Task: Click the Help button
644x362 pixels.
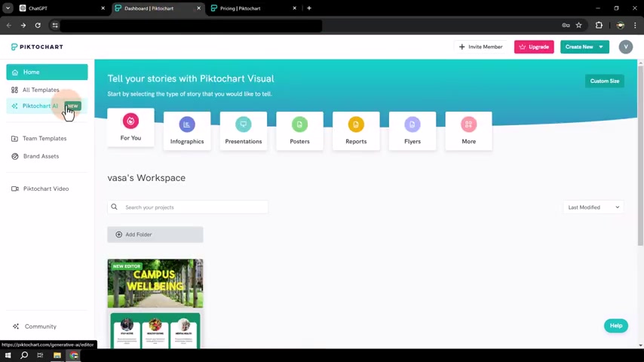Action: 615,326
